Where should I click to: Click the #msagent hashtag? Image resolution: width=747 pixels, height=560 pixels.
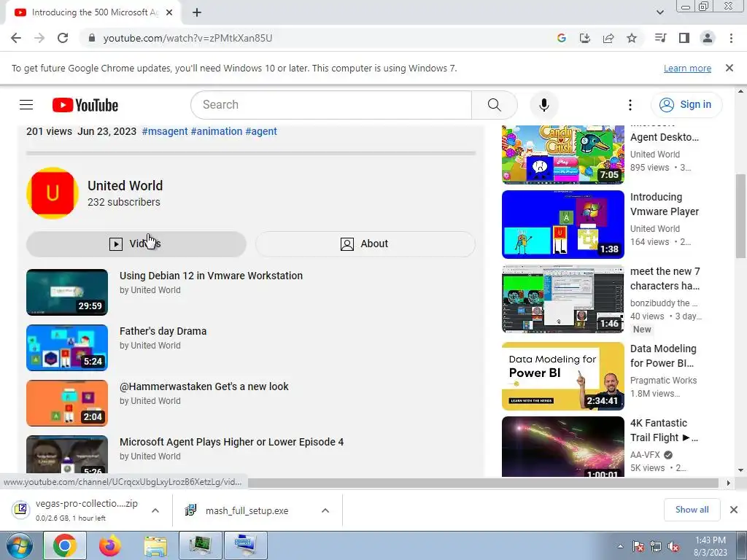[x=165, y=131]
